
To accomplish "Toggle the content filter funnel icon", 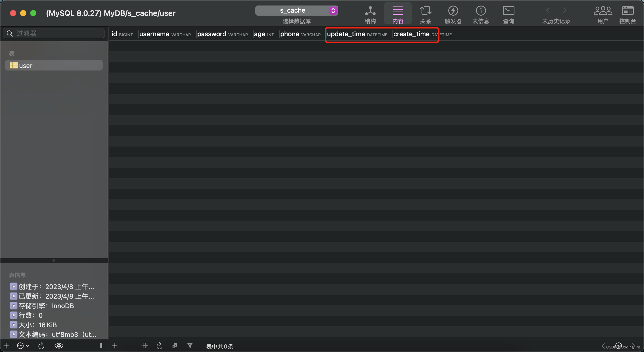I will [190, 346].
